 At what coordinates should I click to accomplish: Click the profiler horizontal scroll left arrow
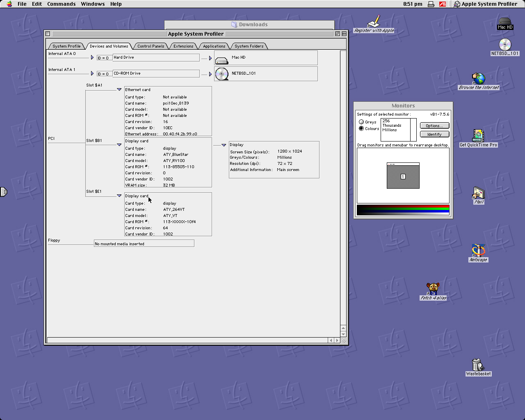click(331, 340)
